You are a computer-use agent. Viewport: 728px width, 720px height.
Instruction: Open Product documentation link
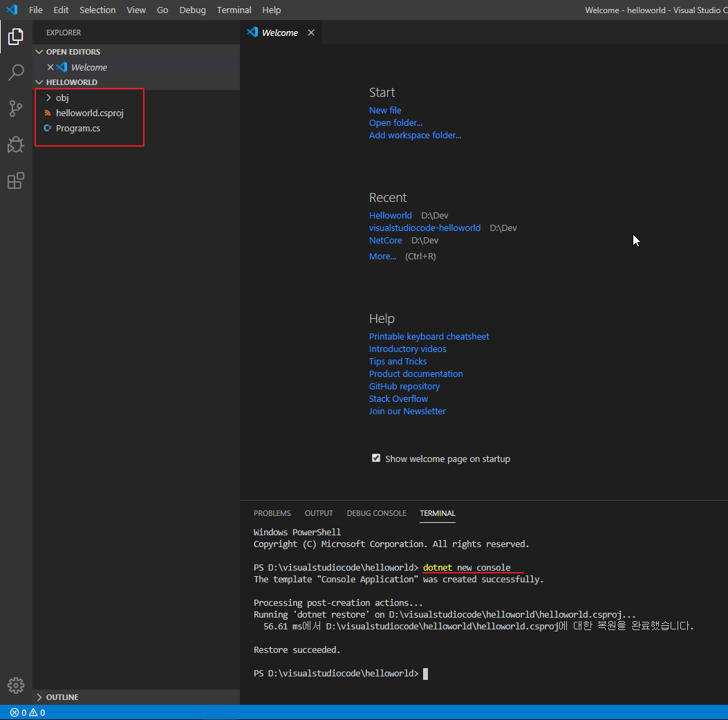416,374
